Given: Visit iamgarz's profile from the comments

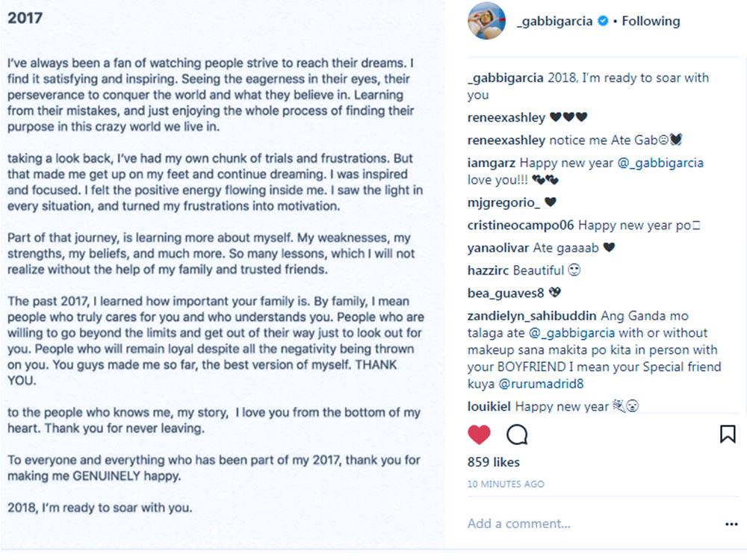Looking at the screenshot, I should pyautogui.click(x=492, y=163).
